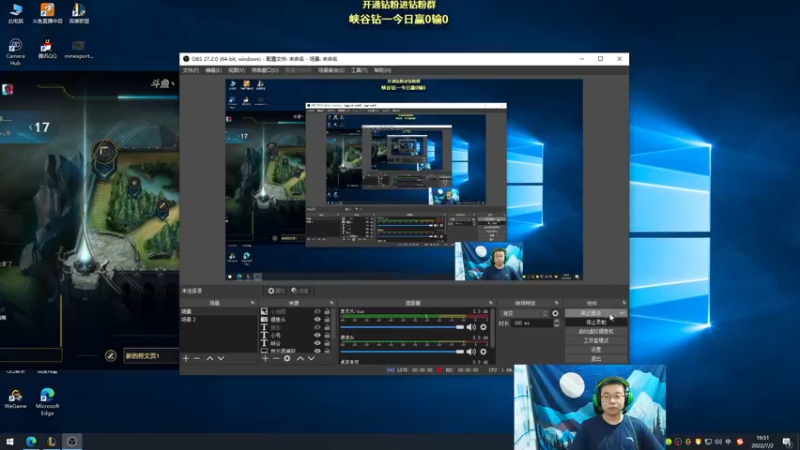Screen dimensions: 800x450
Task: Open the 视图(V) menu
Action: tap(236, 70)
